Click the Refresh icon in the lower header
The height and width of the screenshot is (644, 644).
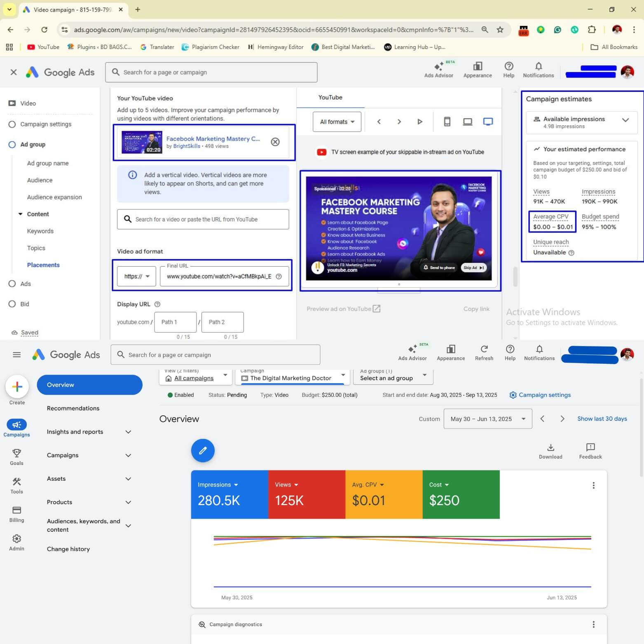(x=484, y=349)
